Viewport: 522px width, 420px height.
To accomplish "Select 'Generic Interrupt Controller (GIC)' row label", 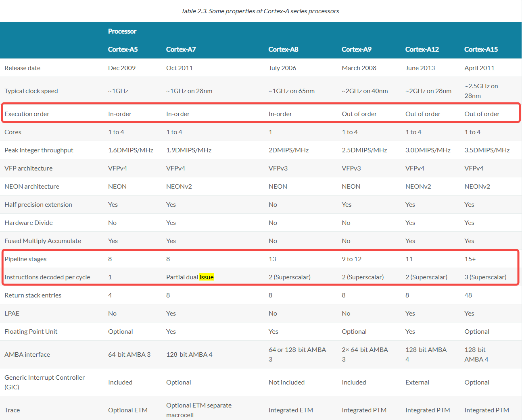I will (44, 383).
